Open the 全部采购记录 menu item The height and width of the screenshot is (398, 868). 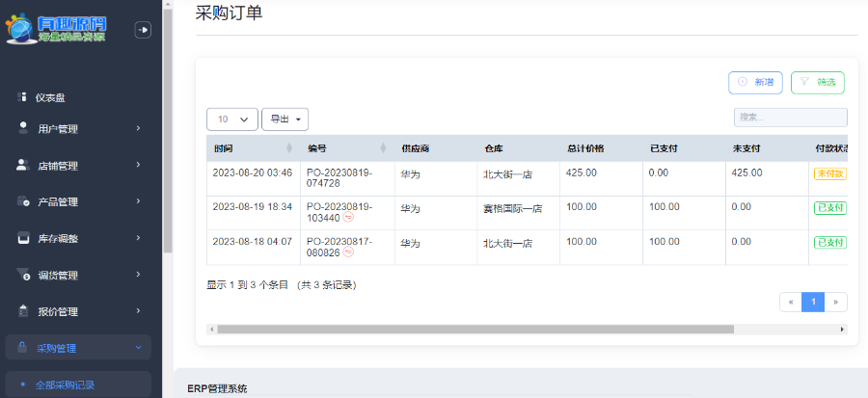(65, 385)
